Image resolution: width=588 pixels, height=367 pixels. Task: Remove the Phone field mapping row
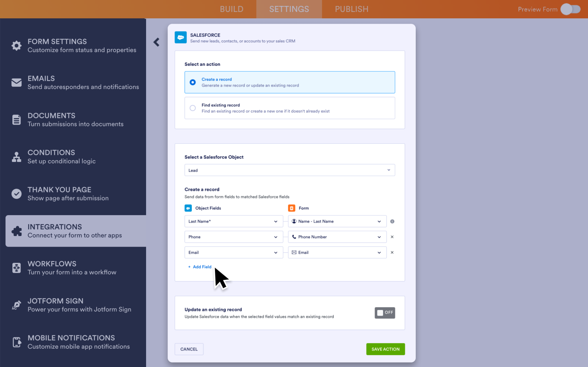pos(392,237)
